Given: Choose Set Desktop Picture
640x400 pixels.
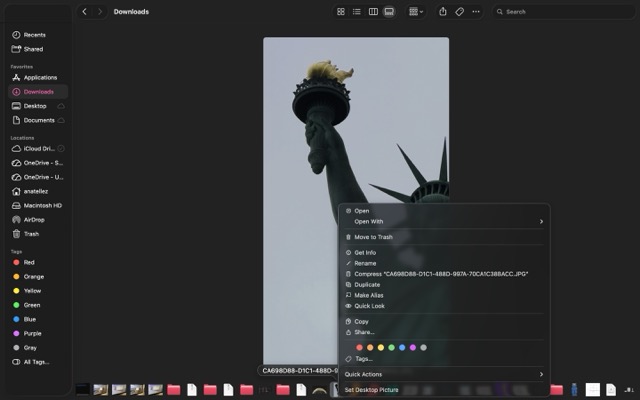Looking at the screenshot, I should (x=444, y=390).
